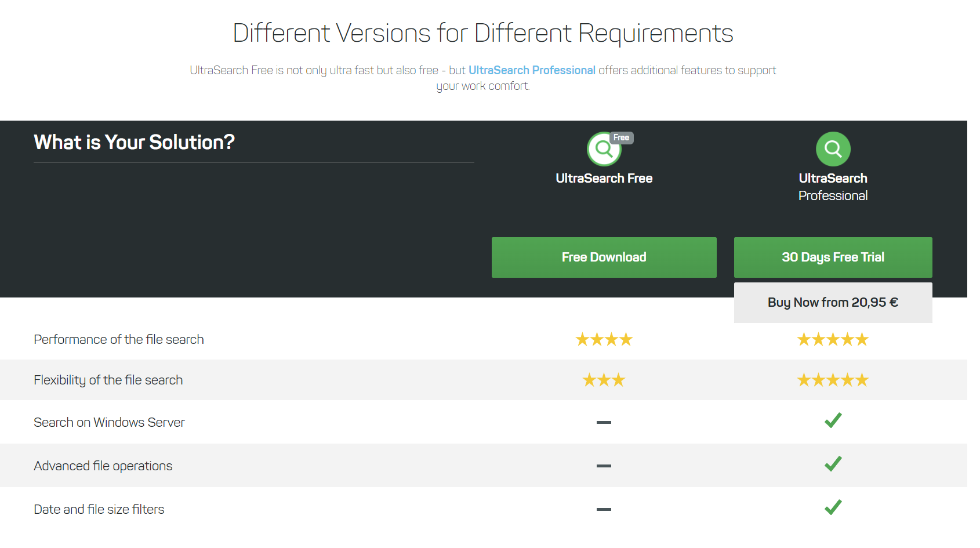This screenshot has width=980, height=548.
Task: Click the five-star Performance rating in Professional column
Action: pos(833,339)
